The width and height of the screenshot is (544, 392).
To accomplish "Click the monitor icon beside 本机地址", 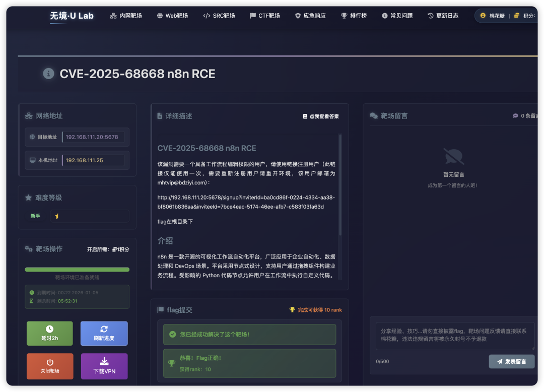I will [x=33, y=160].
